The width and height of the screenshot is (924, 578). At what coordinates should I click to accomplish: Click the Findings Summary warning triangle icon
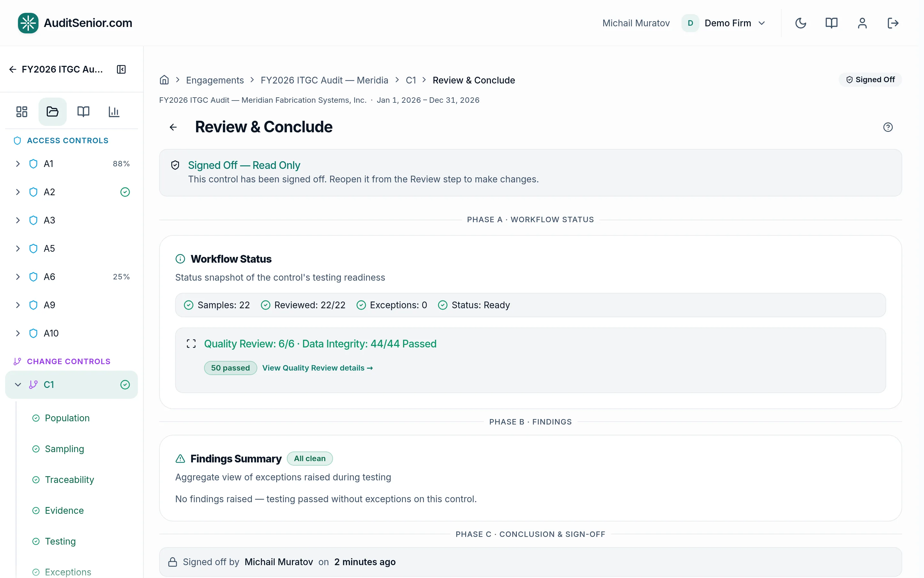tap(180, 458)
